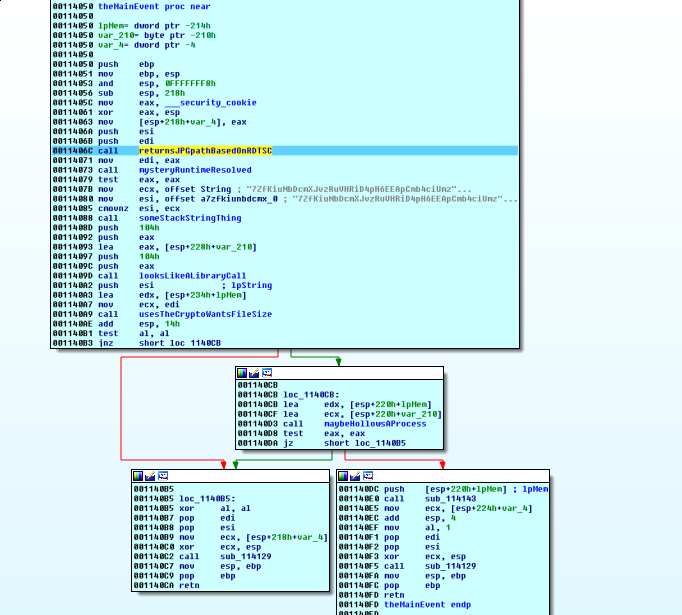Viewport: 682px width, 615px height.
Task: Click [esp+228h+var_210] operand
Action: tap(211, 247)
